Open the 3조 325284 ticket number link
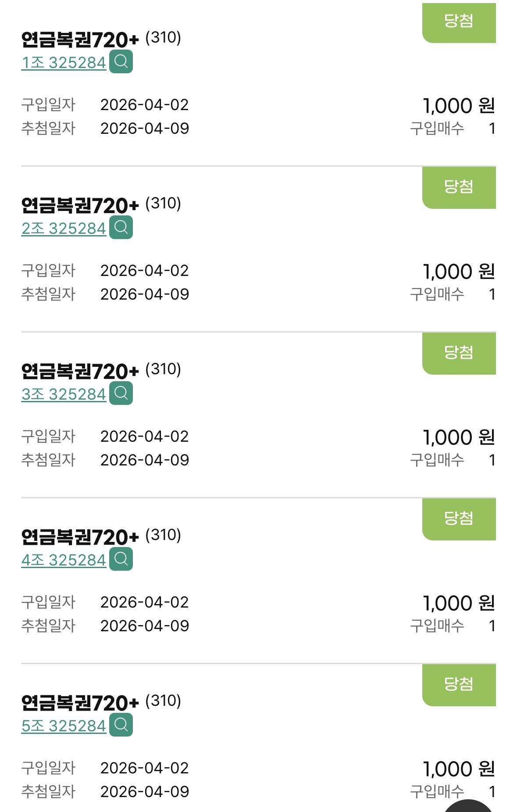This screenshot has width=517, height=812. click(x=64, y=395)
